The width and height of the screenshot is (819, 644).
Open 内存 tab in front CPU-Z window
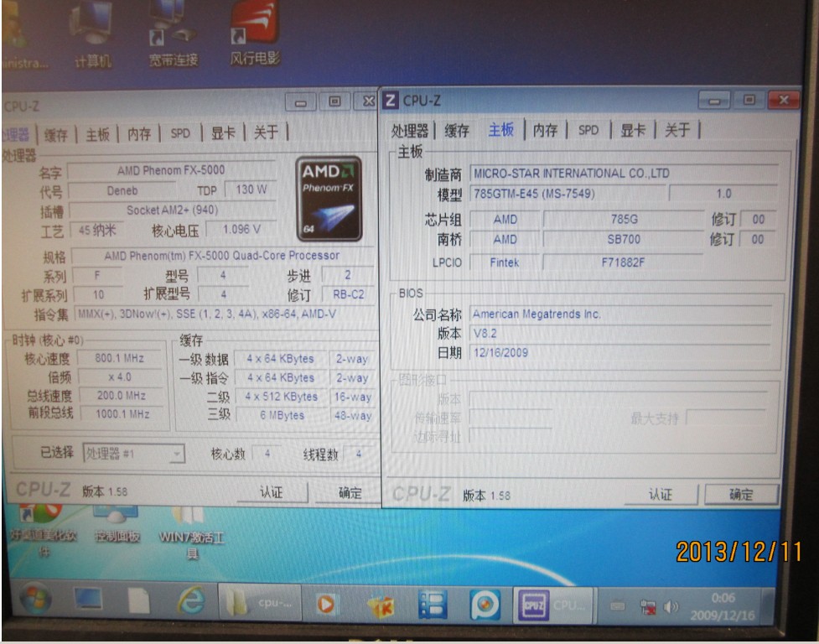545,129
